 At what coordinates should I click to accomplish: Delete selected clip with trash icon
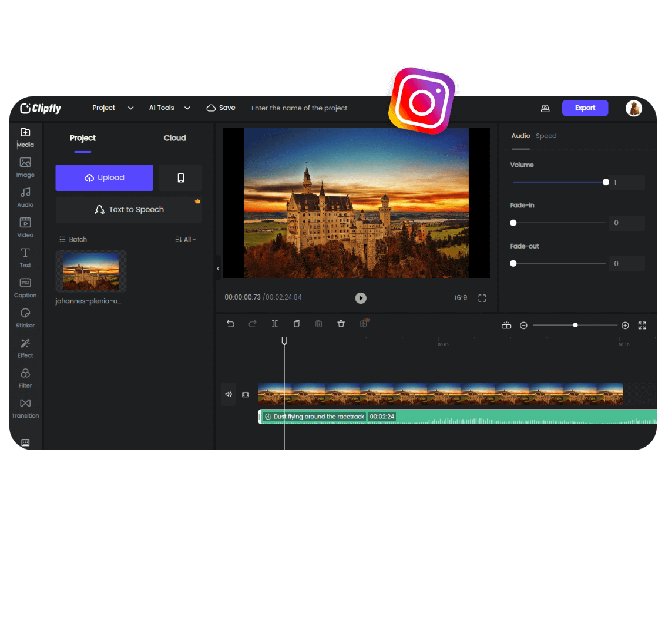(341, 324)
